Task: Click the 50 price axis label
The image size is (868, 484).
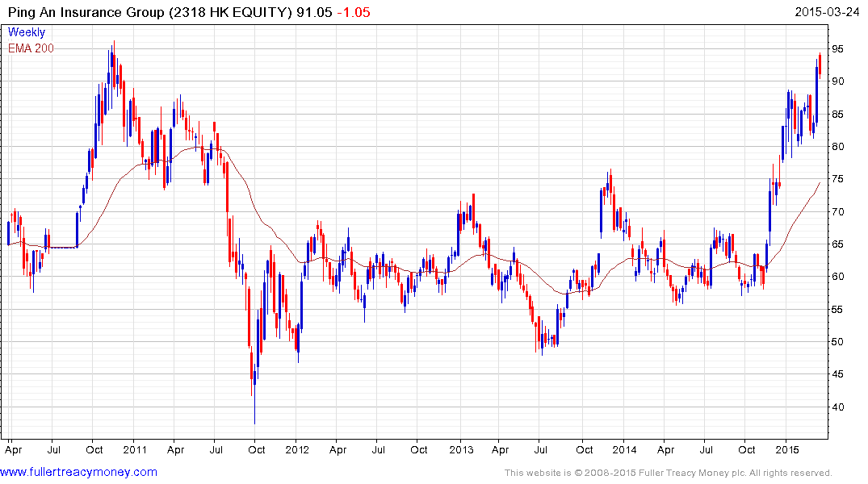Action: [x=837, y=342]
